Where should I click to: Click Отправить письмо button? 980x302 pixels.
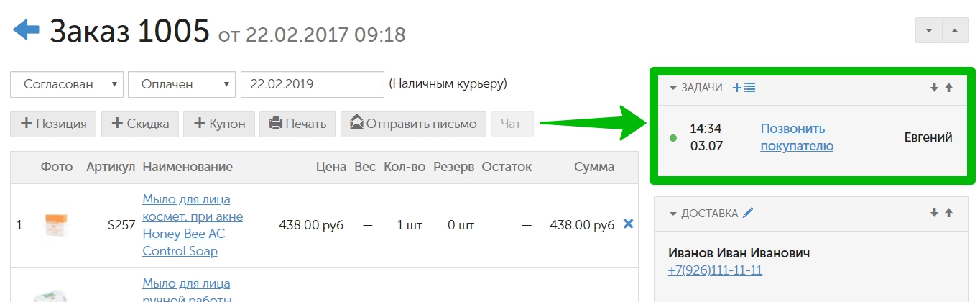click(x=413, y=124)
